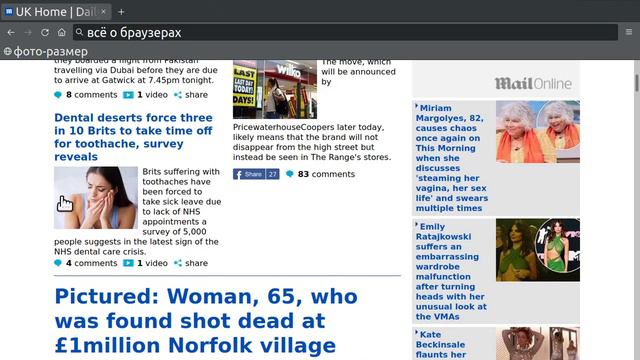The height and width of the screenshot is (360, 640).
Task: Open the toothache woman thumbnail
Action: tap(96, 198)
